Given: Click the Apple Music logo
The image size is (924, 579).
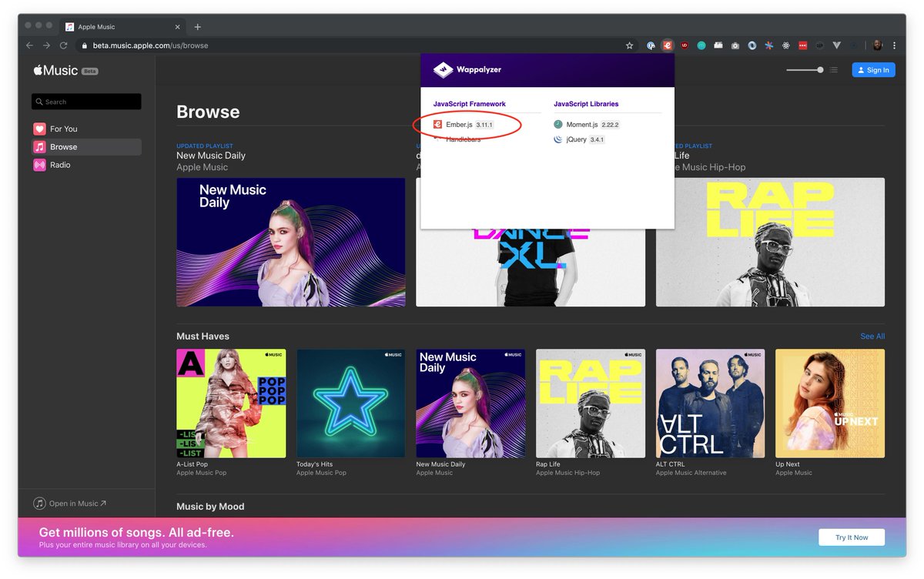Looking at the screenshot, I should click(55, 71).
